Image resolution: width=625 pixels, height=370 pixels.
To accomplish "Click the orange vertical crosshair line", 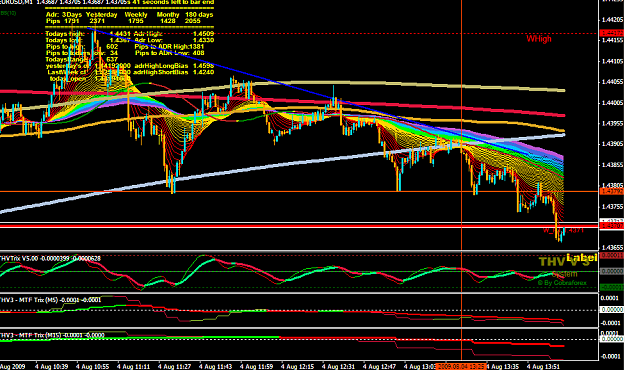I will click(461, 179).
